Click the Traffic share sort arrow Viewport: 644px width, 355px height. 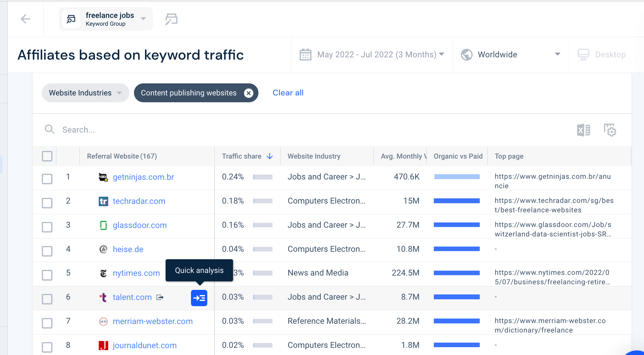270,156
